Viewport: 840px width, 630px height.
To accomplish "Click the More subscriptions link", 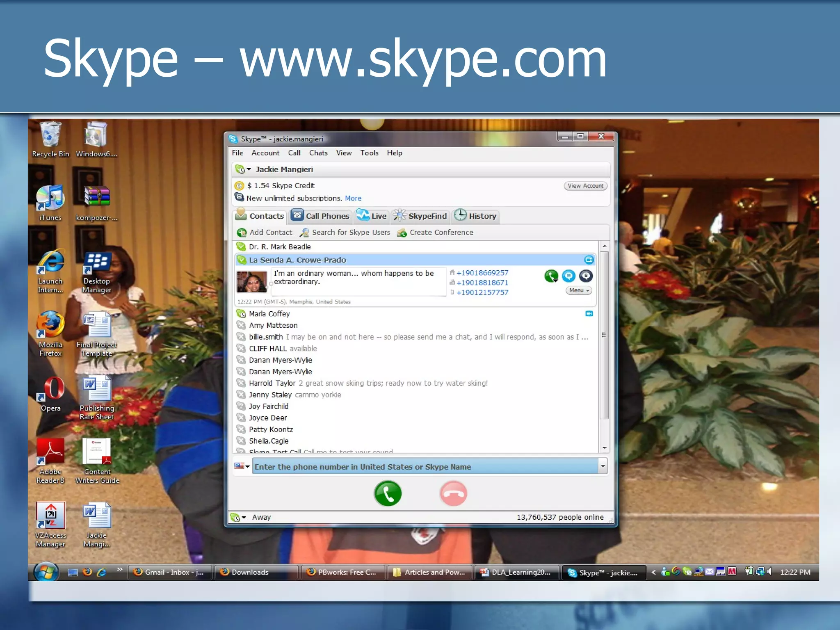I will click(x=353, y=199).
